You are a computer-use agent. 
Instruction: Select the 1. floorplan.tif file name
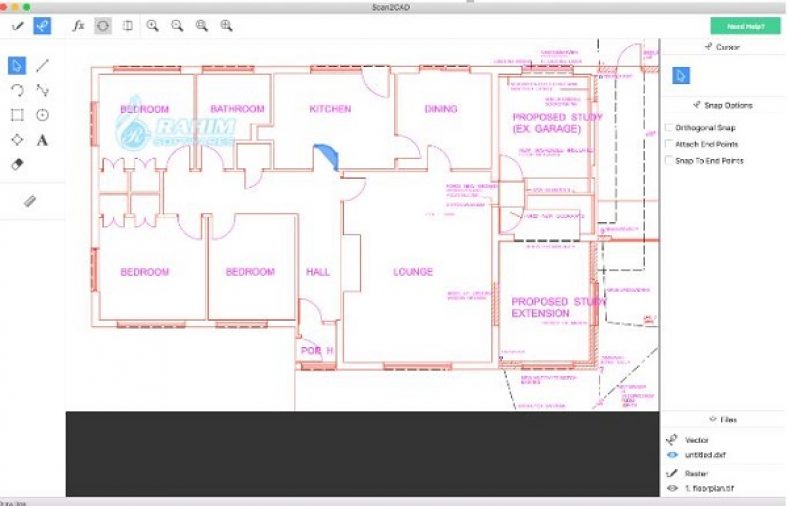(709, 488)
